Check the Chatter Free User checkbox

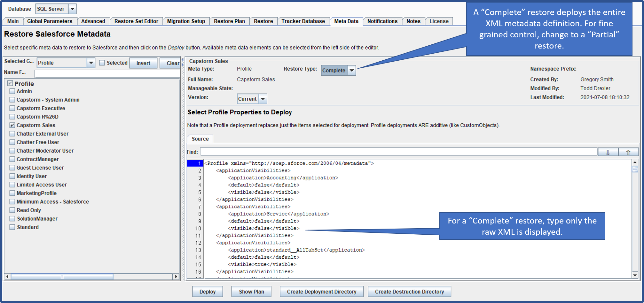(x=12, y=142)
